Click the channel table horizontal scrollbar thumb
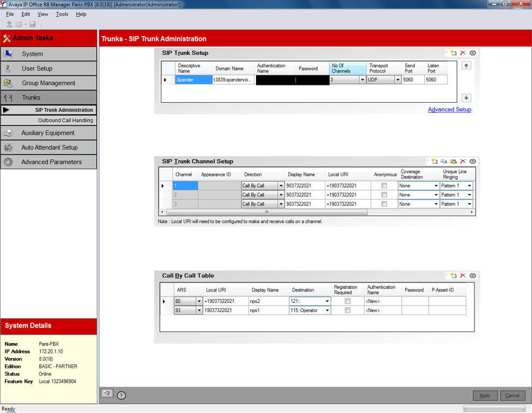This screenshot has width=532, height=413. [x=267, y=212]
